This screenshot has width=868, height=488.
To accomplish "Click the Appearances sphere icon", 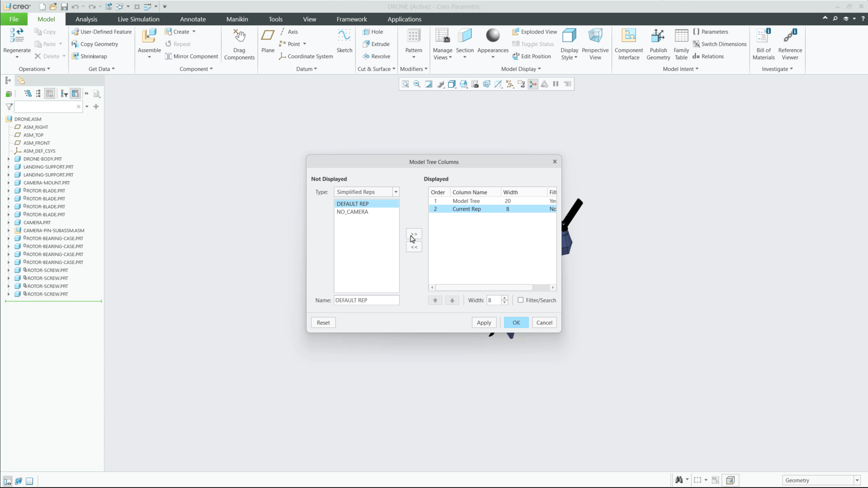I will [493, 36].
